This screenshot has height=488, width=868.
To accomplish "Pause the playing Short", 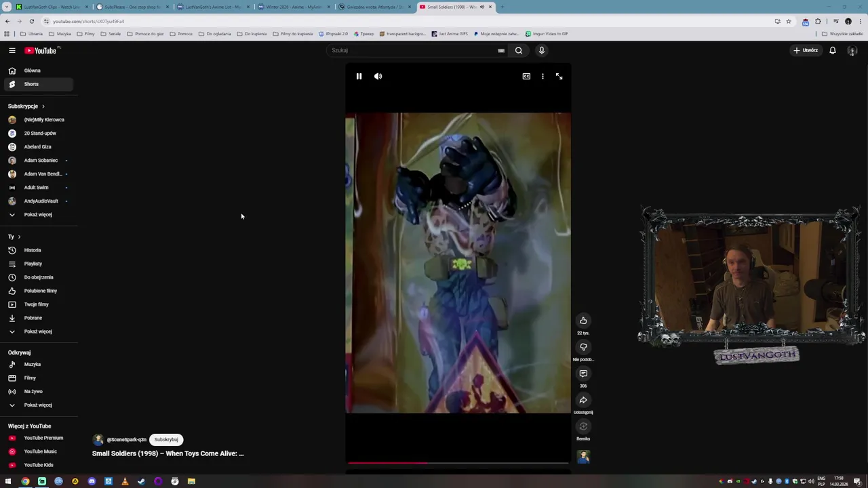I will [359, 77].
